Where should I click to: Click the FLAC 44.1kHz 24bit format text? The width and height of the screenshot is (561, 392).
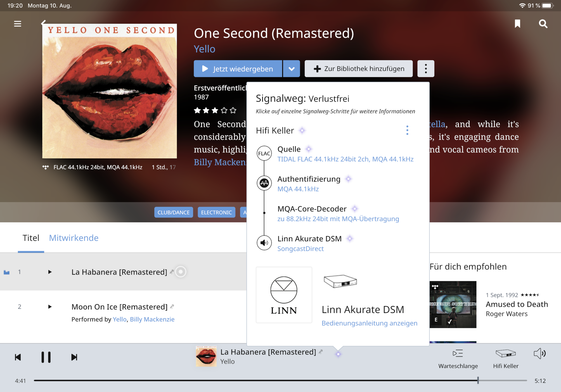[x=98, y=167]
